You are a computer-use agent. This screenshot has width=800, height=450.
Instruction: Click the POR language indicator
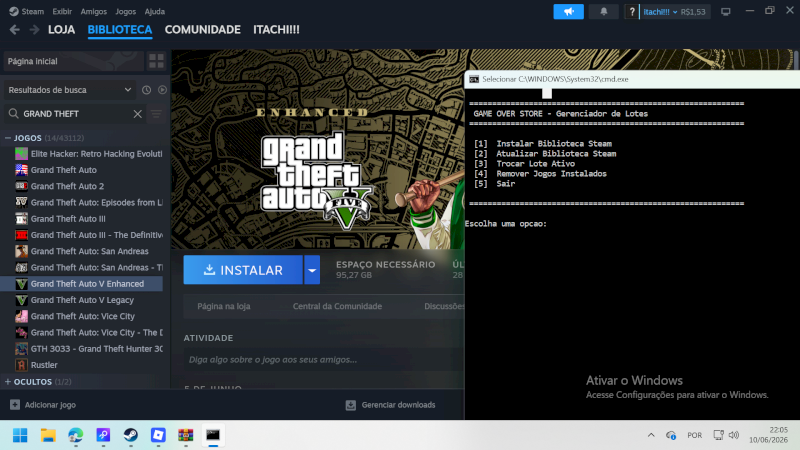[694, 435]
